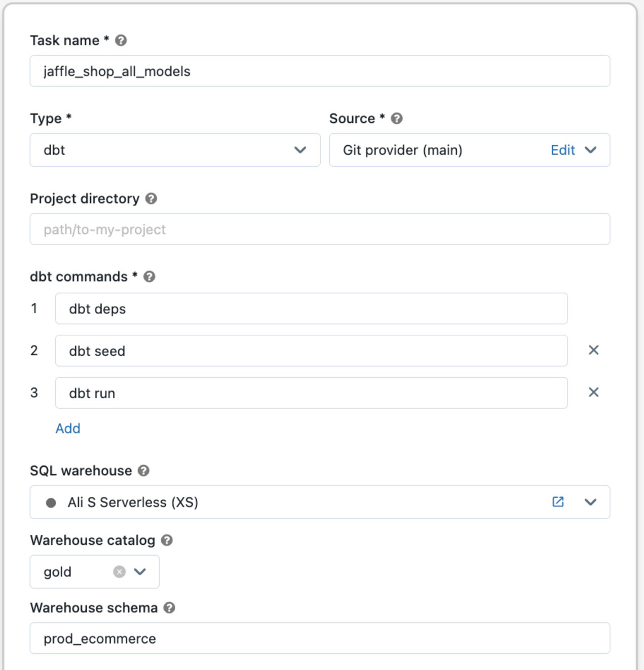The height and width of the screenshot is (670, 644).
Task: Remove the dbt seed command
Action: [x=593, y=350]
